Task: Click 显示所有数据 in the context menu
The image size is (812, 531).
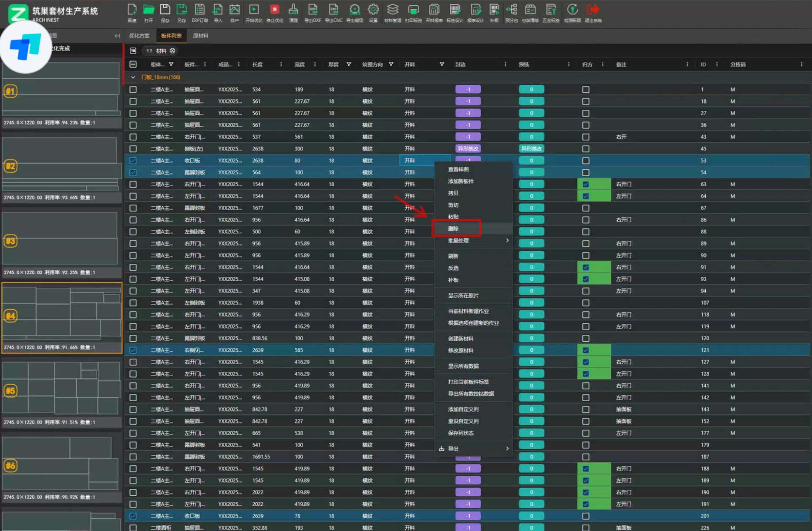Action: 463,366
